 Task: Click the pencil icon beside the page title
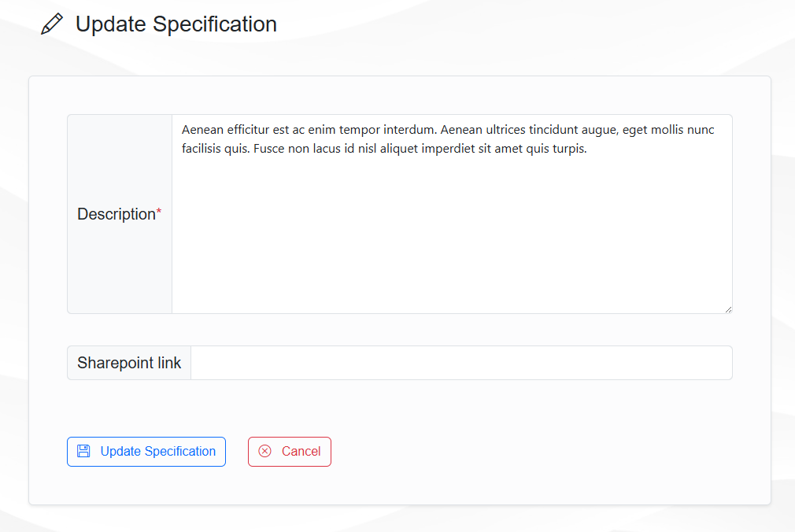pos(52,24)
